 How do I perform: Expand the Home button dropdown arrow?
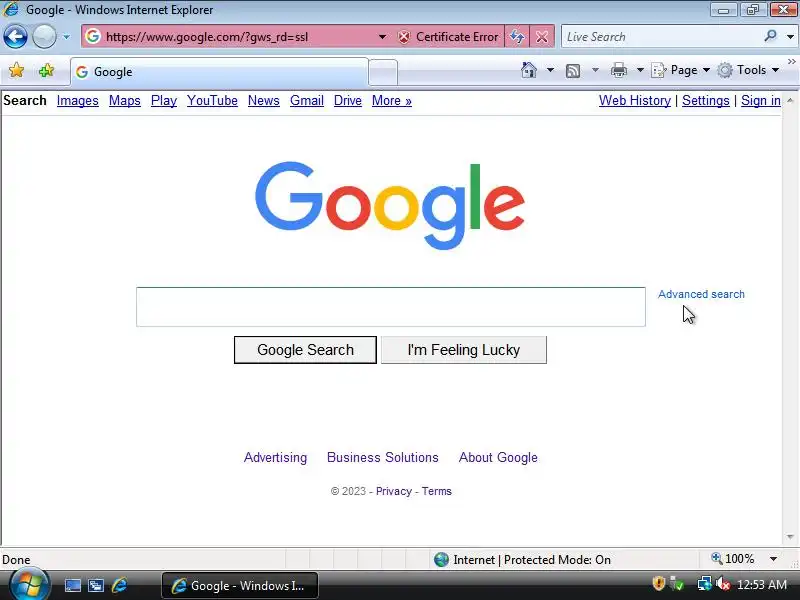[550, 70]
